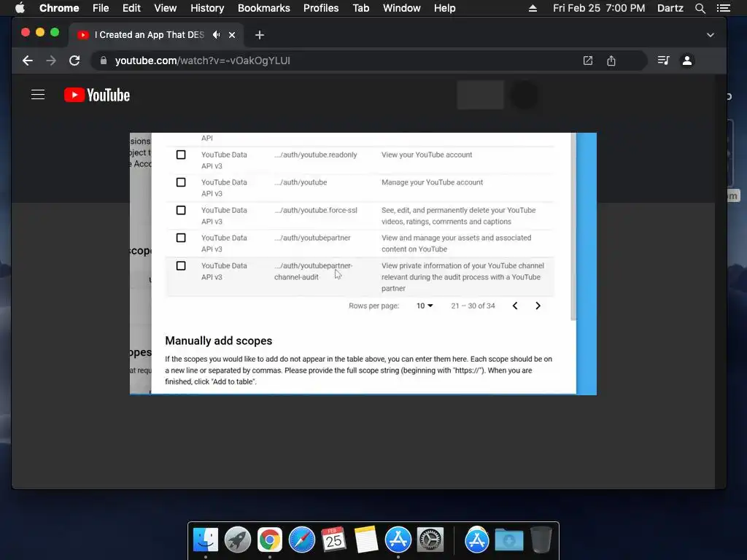Click the eject icon in menu bar
This screenshot has height=560, width=747.
click(533, 8)
